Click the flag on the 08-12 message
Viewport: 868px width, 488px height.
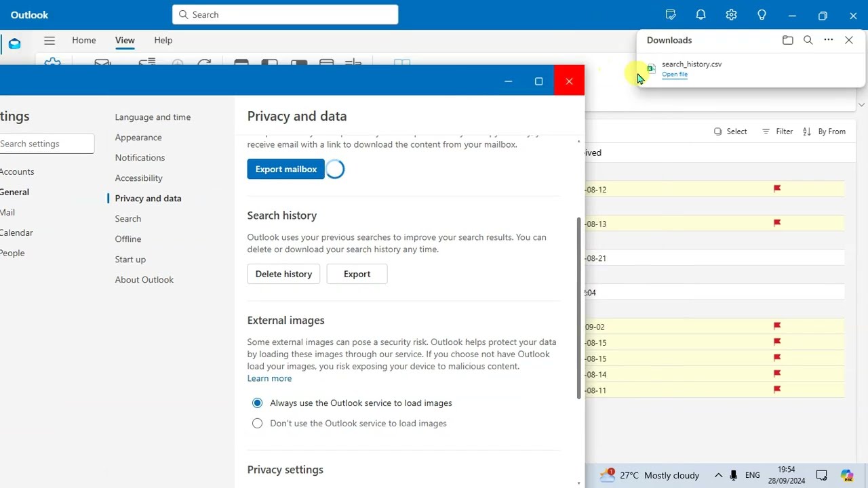coord(777,189)
